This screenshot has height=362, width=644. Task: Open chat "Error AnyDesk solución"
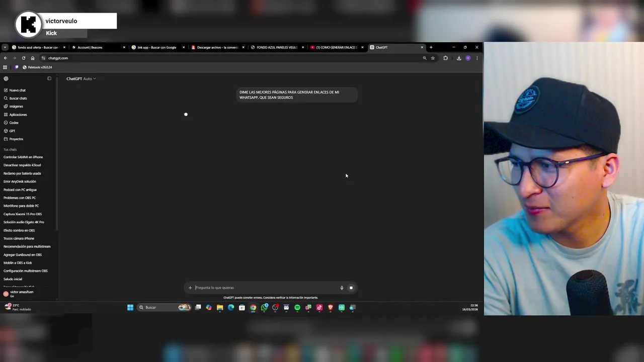point(20,182)
